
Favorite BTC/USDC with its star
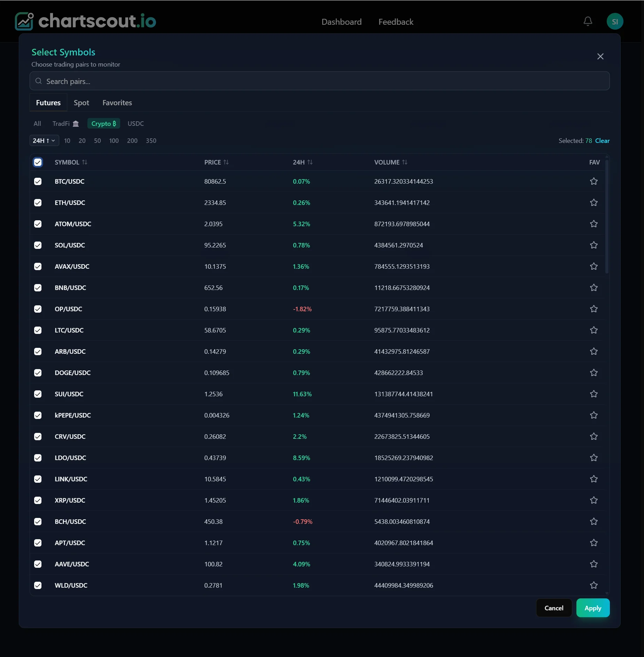click(594, 181)
